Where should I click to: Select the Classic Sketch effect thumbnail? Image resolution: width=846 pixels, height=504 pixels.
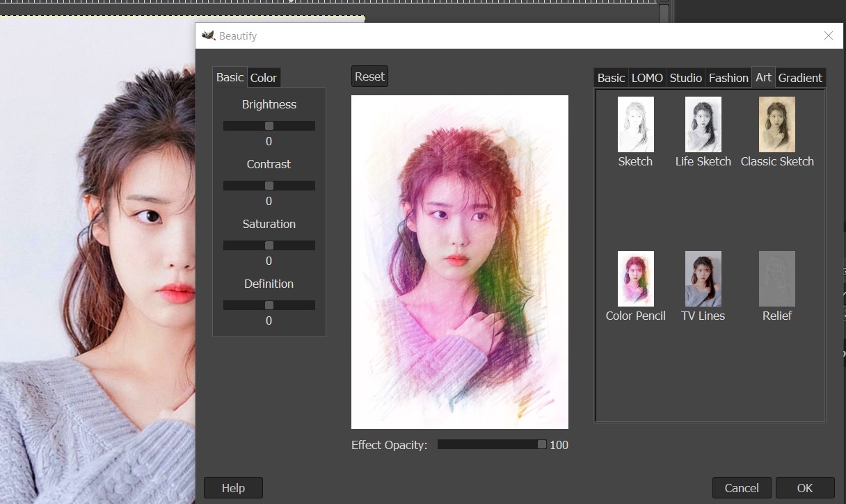point(777,124)
